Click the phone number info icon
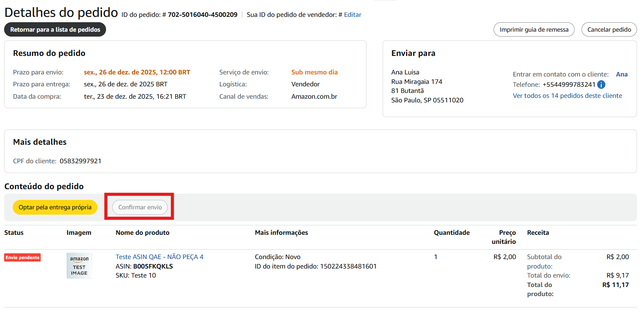The height and width of the screenshot is (315, 644). point(601,85)
